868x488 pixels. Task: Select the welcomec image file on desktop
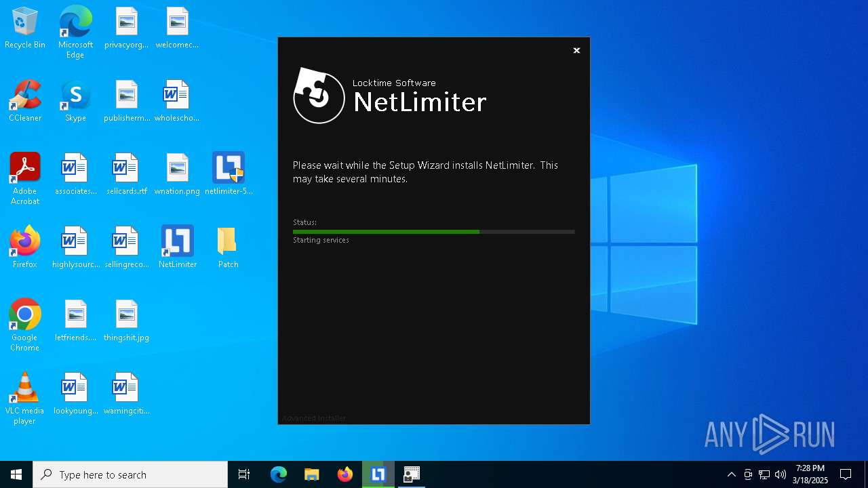click(177, 28)
